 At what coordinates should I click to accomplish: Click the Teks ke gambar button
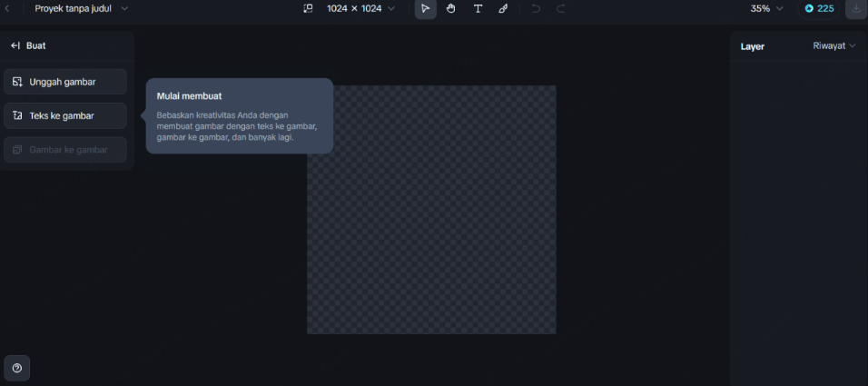coord(65,115)
